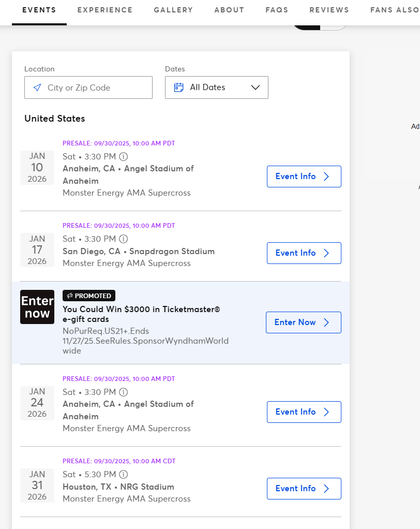
Task: Click the calendar icon in the Dates selector
Action: point(179,87)
